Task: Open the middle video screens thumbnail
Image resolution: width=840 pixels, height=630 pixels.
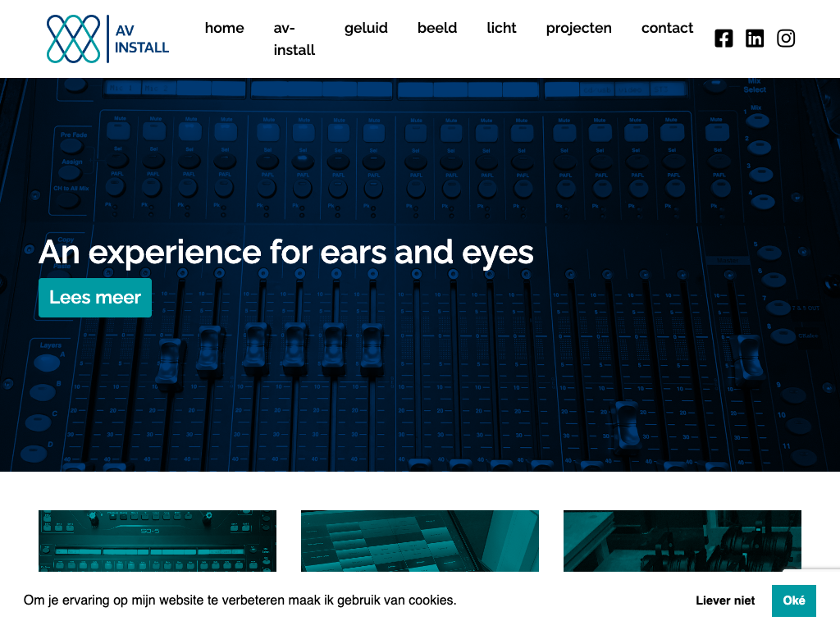Action: tap(420, 540)
